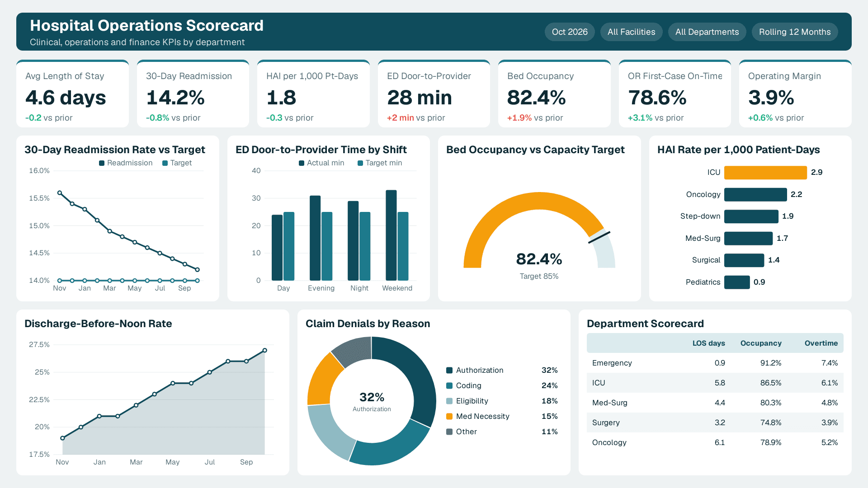Screen dimensions: 868x488
Task: Click the Pediatrics bar in HAI chart
Action: pyautogui.click(x=737, y=282)
